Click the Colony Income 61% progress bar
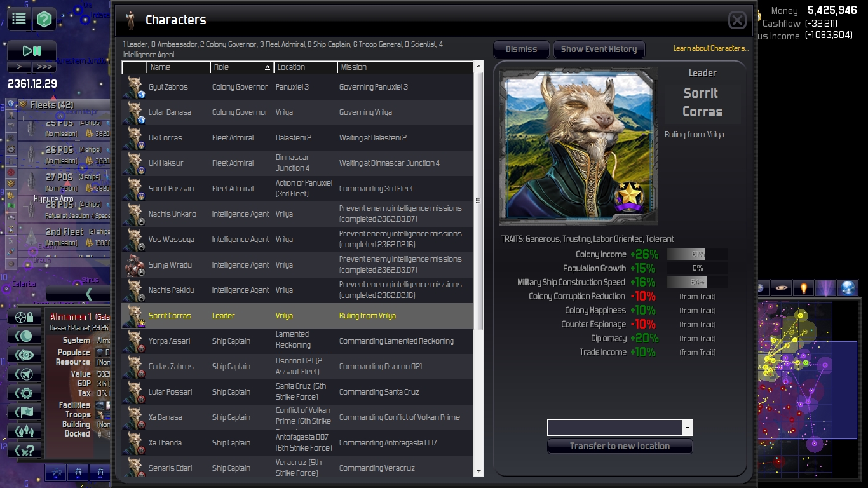 [x=697, y=254]
